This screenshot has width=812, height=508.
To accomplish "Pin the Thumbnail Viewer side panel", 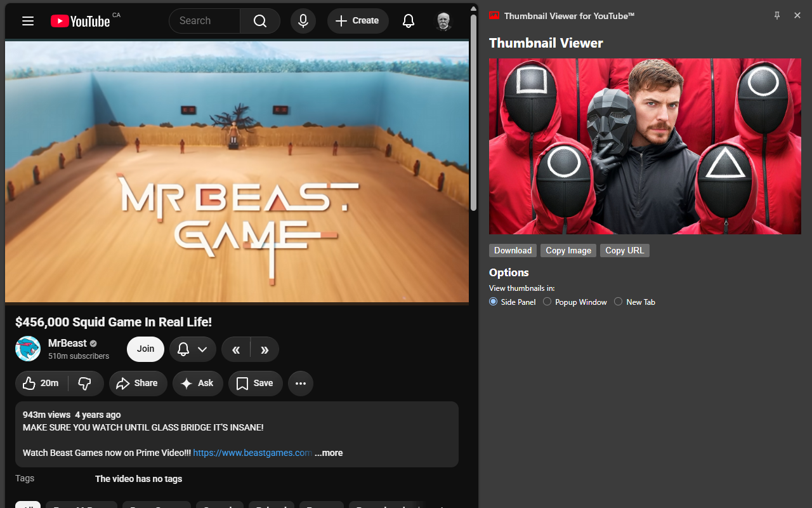I will point(777,15).
